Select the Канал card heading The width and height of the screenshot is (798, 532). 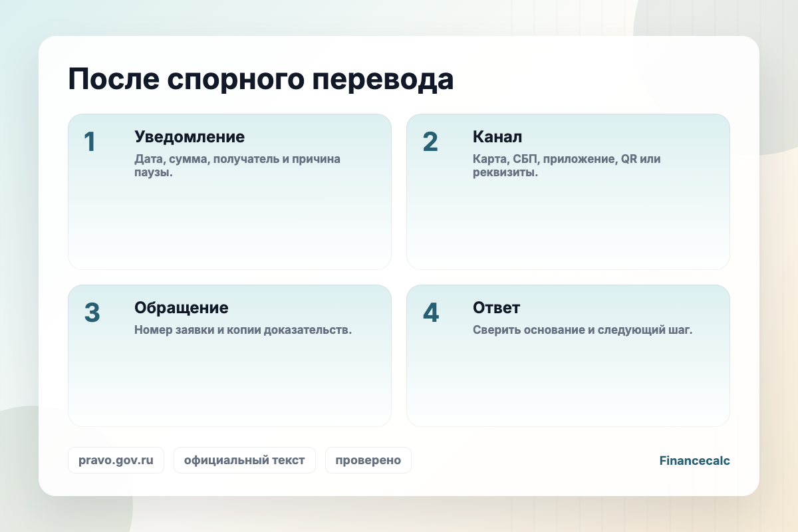tap(497, 137)
